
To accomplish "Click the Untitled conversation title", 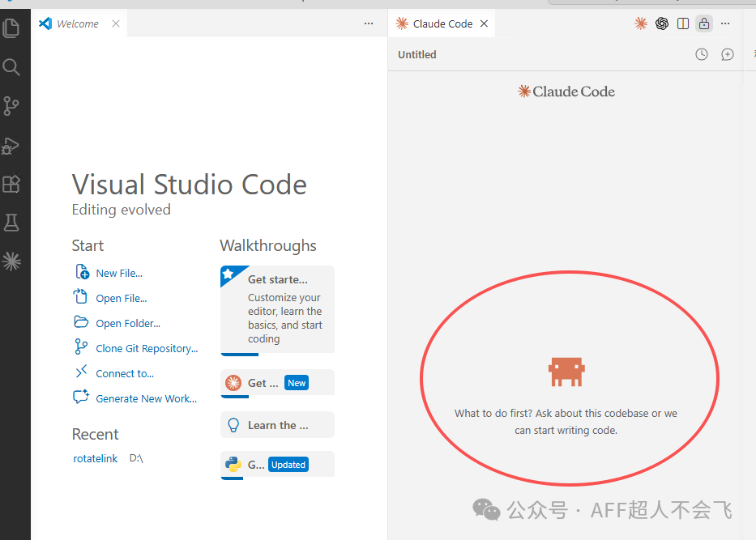I will pyautogui.click(x=417, y=54).
